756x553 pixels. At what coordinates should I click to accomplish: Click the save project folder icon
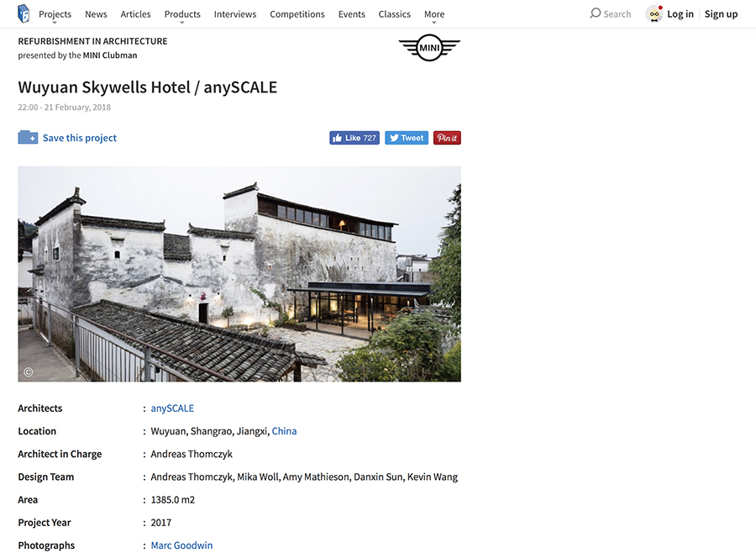(28, 138)
